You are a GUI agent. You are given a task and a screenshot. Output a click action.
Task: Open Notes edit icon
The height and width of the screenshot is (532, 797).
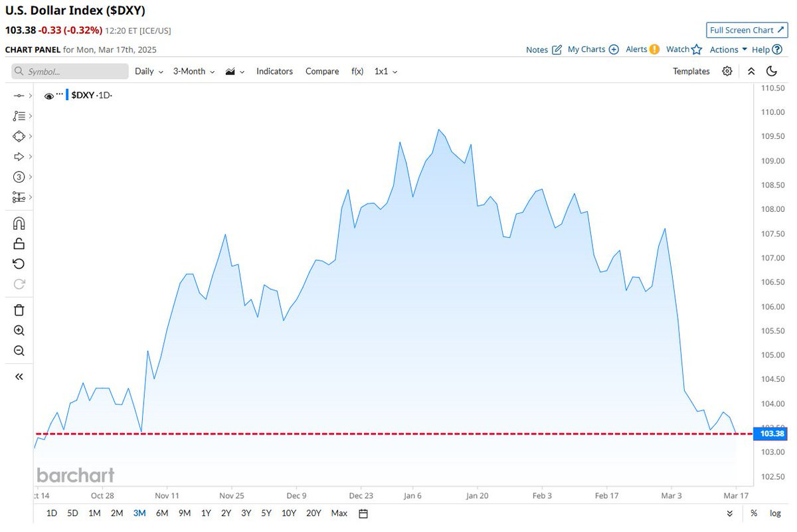tap(557, 49)
